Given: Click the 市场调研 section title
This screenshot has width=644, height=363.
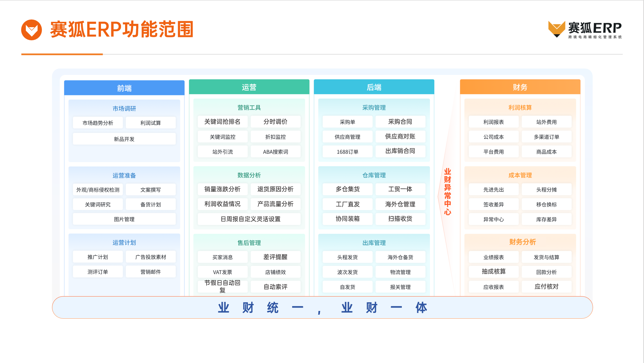Looking at the screenshot, I should (124, 108).
